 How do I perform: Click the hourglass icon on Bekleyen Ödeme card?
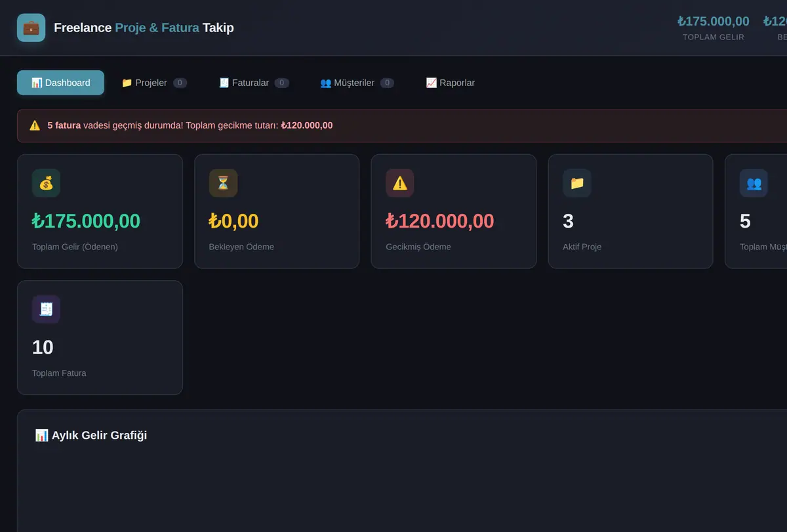(223, 183)
